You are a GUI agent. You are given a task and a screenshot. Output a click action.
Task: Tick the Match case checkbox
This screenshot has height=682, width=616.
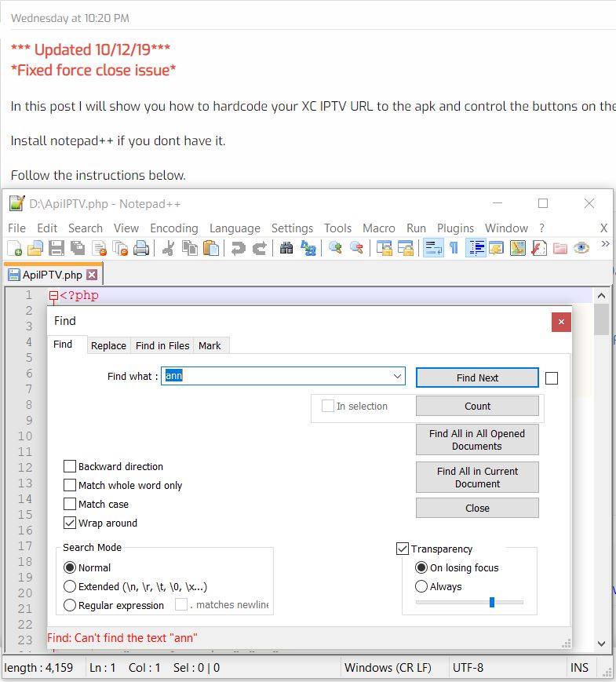pos(70,504)
